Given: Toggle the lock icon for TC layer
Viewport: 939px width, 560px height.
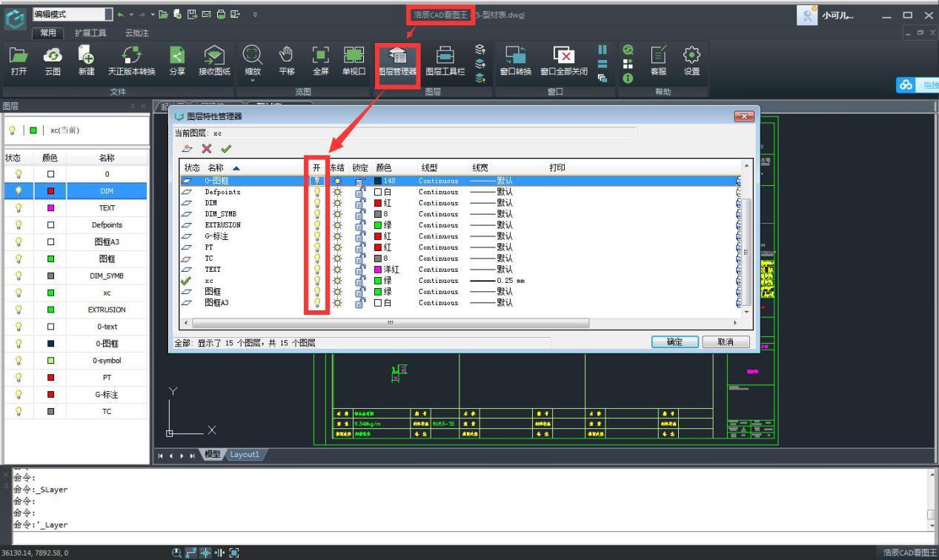Looking at the screenshot, I should point(360,259).
